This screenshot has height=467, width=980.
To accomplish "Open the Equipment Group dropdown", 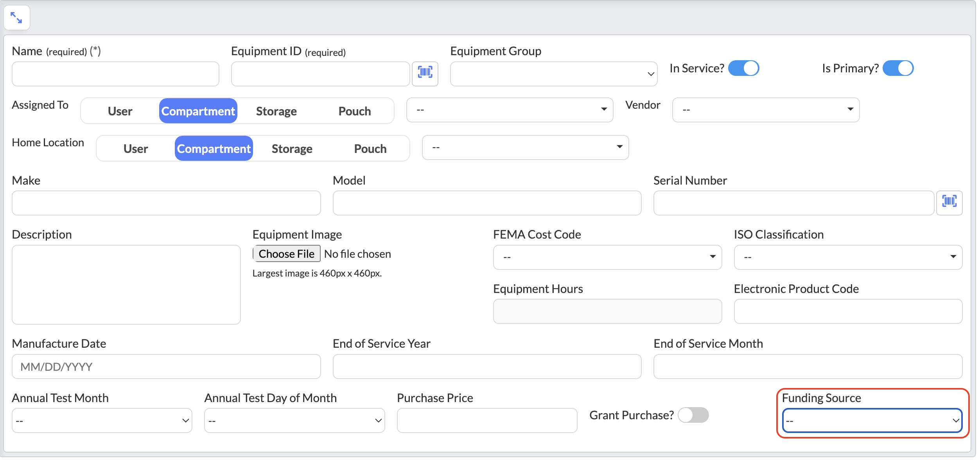I will click(554, 74).
